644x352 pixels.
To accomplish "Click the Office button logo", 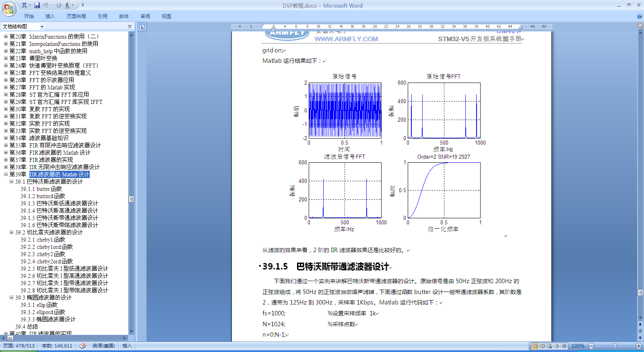I will click(8, 8).
